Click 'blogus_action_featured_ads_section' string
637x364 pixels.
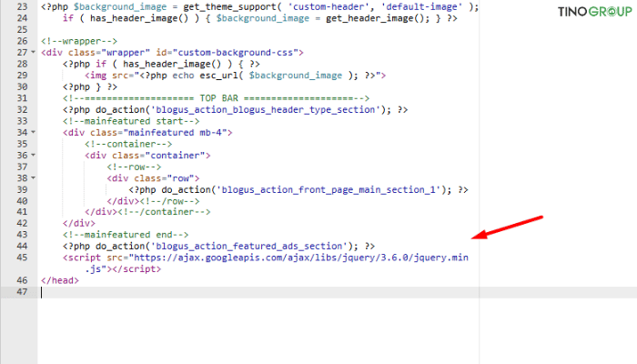[249, 247]
